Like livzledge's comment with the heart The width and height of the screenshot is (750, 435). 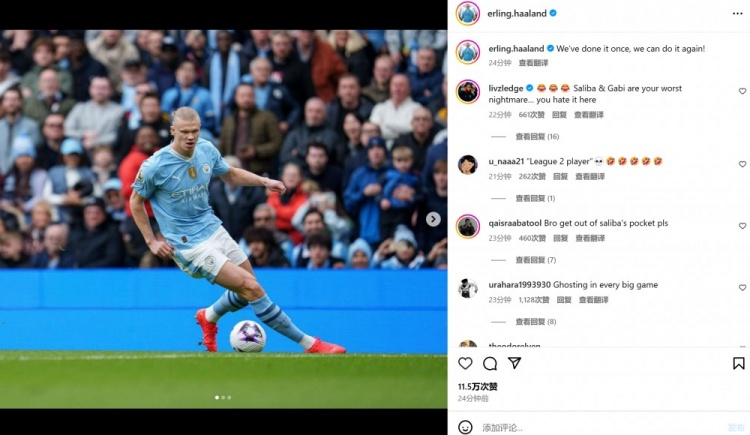(x=742, y=91)
